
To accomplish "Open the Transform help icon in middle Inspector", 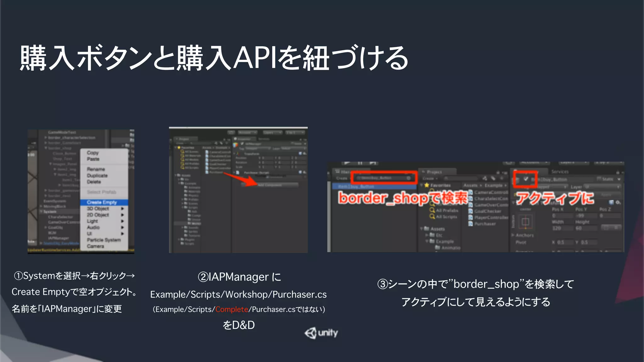I will click(300, 153).
